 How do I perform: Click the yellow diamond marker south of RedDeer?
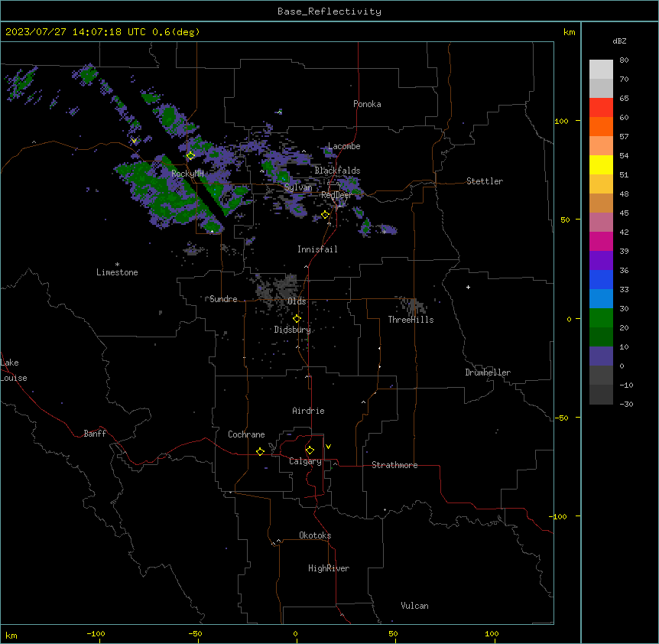pyautogui.click(x=325, y=215)
